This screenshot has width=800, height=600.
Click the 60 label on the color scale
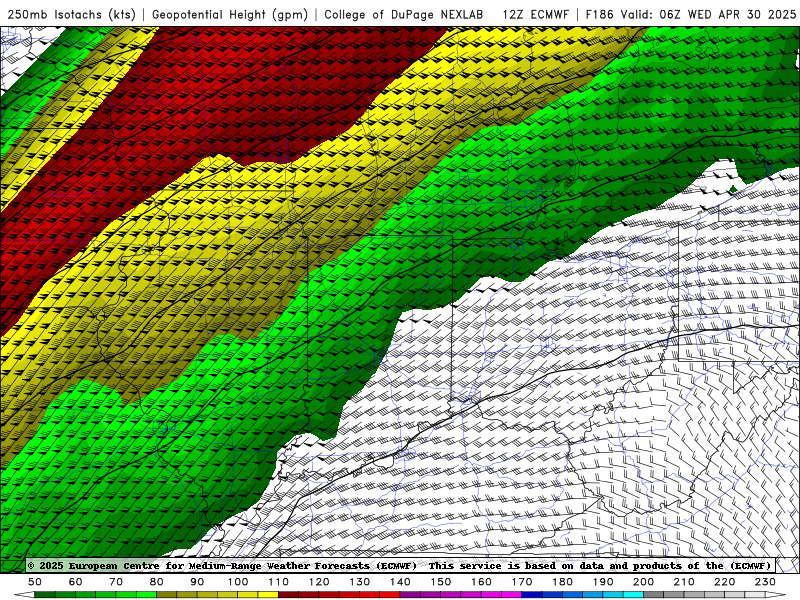(x=76, y=582)
